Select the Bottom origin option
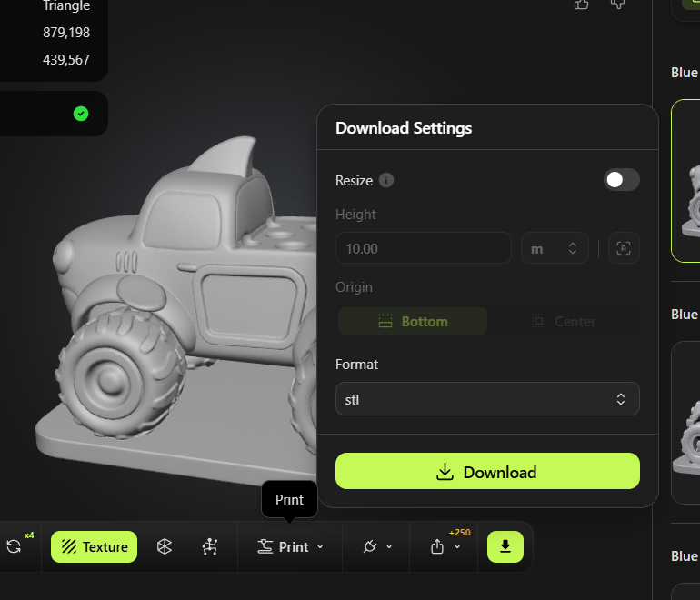This screenshot has width=700, height=600. pyautogui.click(x=413, y=321)
